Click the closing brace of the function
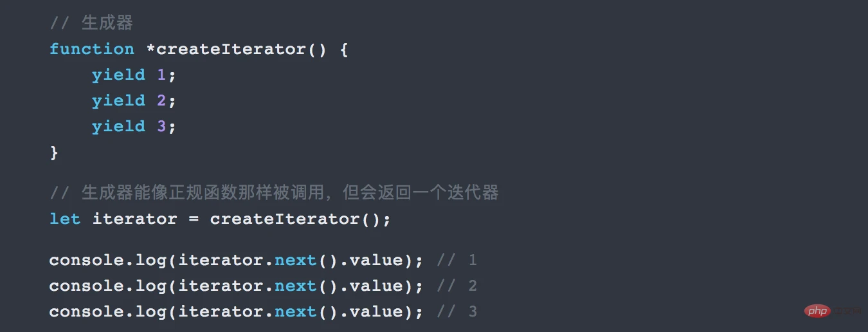The image size is (868, 332). 54,152
